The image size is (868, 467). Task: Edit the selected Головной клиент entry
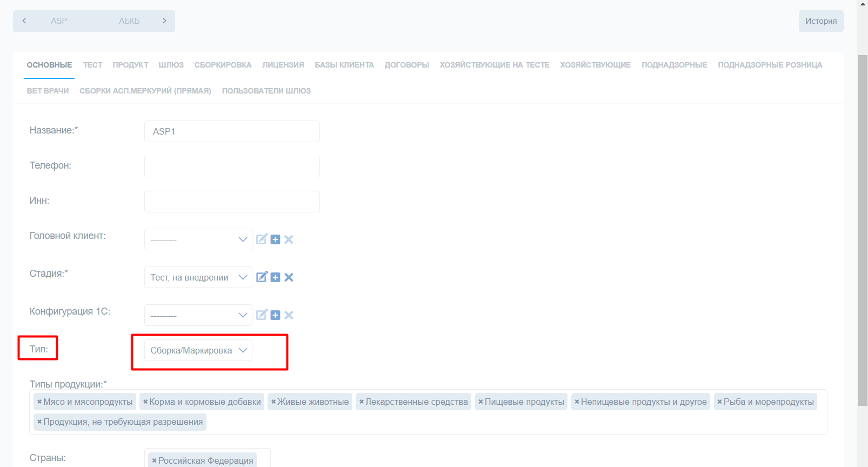coord(262,239)
